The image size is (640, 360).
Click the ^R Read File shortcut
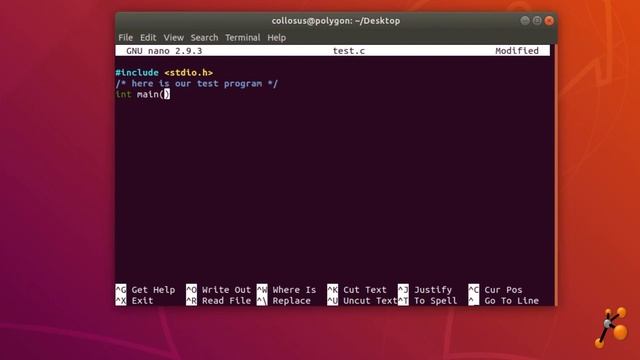219,301
